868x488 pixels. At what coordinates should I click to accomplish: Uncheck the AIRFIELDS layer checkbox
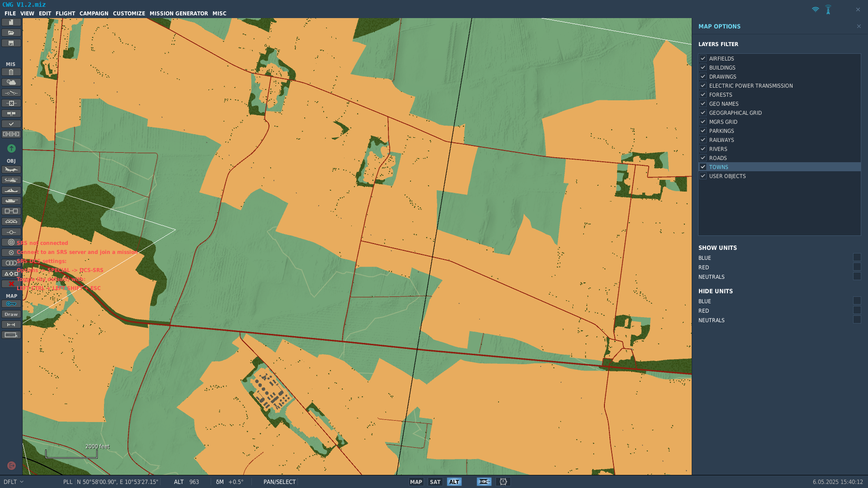pos(703,58)
